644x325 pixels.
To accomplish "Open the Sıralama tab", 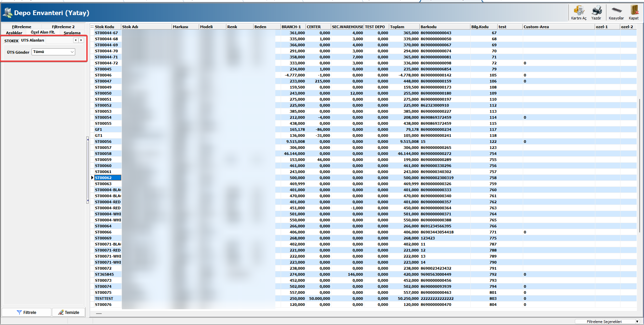I will (72, 33).
